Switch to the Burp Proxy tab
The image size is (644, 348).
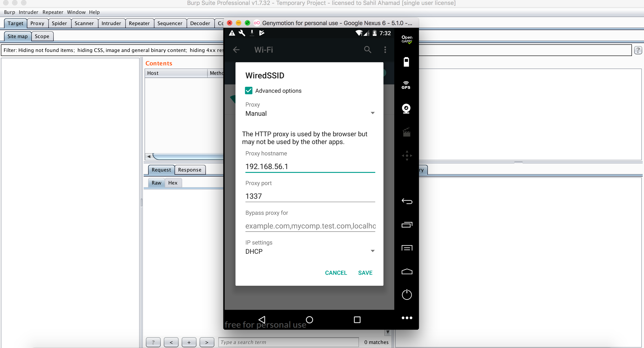[x=37, y=23]
